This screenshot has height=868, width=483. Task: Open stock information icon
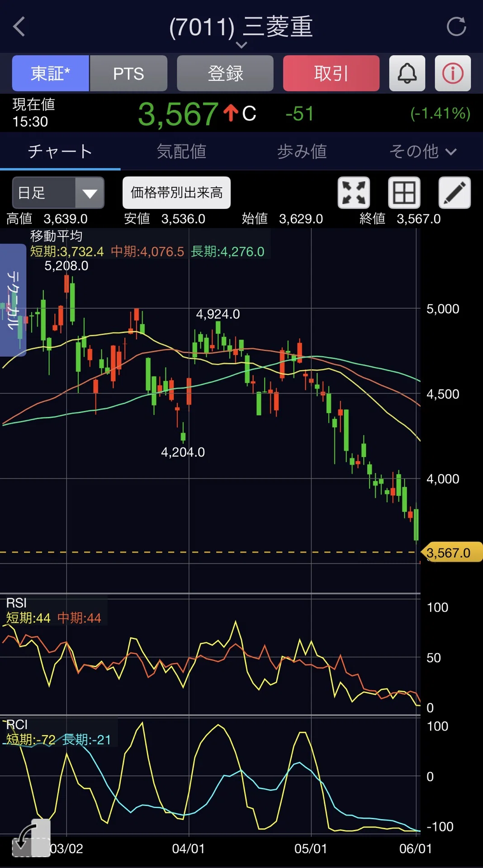point(453,73)
